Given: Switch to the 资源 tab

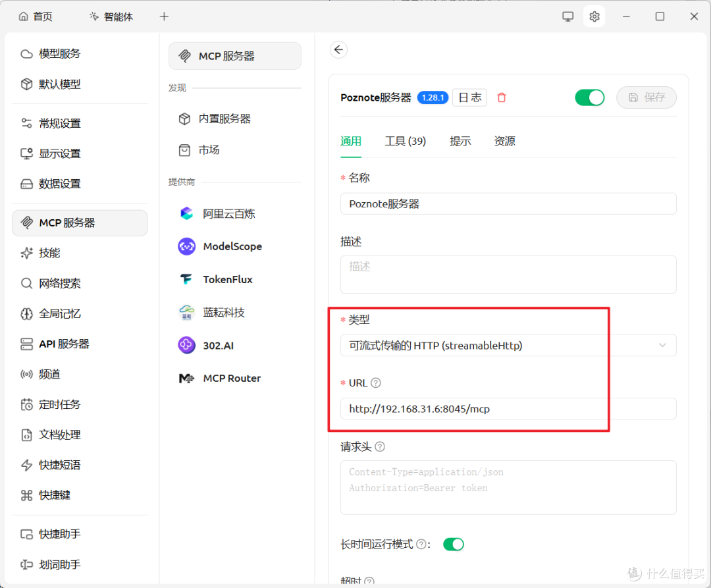Looking at the screenshot, I should tap(505, 142).
